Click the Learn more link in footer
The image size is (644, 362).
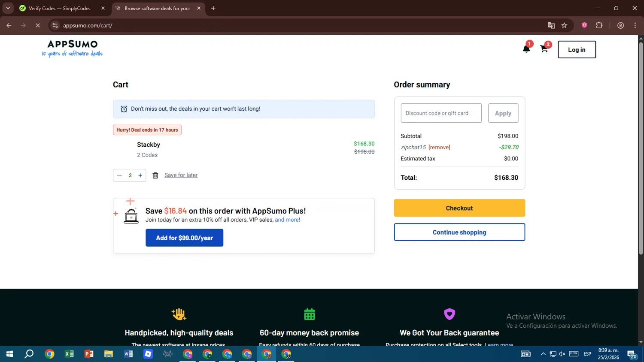499,345
